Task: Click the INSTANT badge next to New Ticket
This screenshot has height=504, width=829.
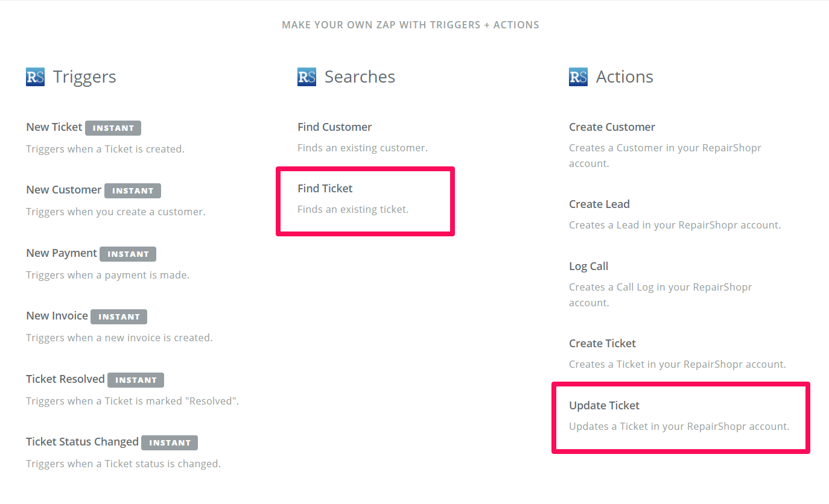Action: pyautogui.click(x=113, y=128)
